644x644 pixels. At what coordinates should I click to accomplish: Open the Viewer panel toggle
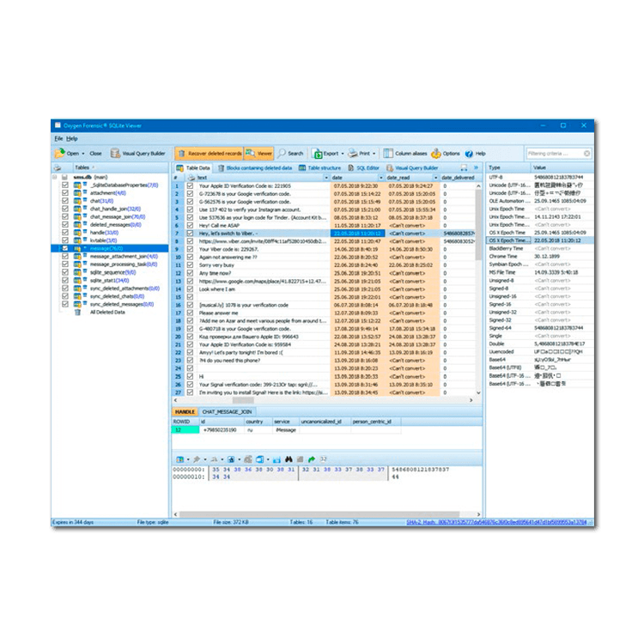coord(258,154)
